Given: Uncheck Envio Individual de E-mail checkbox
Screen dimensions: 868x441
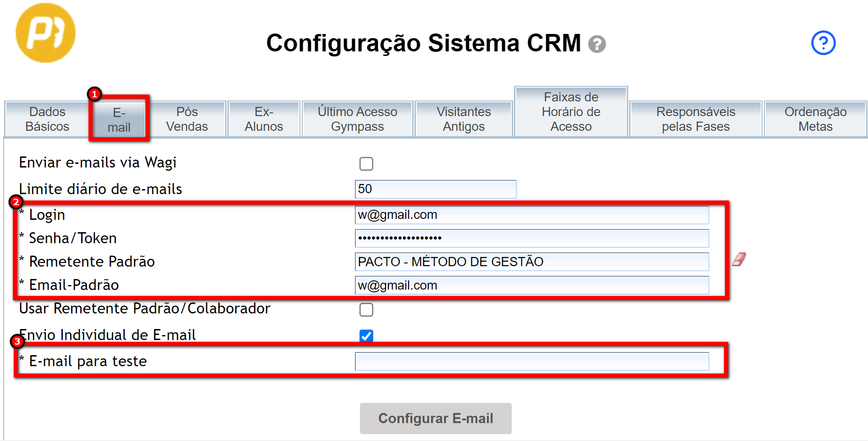Looking at the screenshot, I should pos(366,336).
